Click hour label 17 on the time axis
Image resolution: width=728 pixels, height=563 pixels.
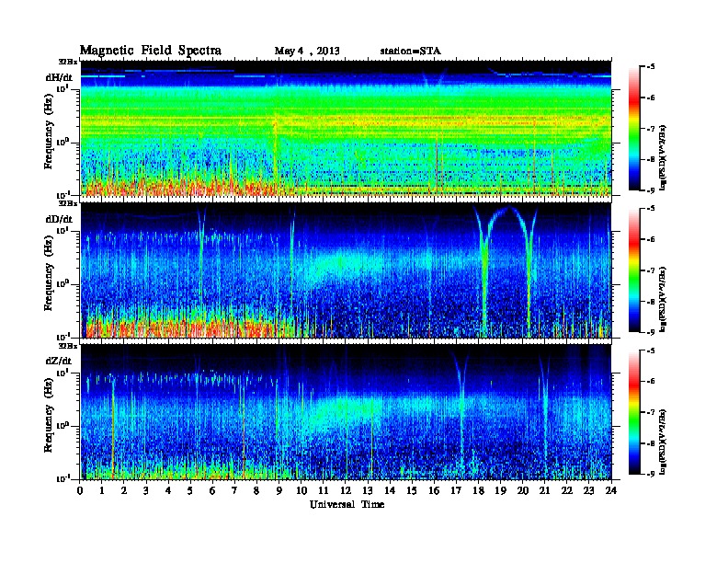[456, 490]
